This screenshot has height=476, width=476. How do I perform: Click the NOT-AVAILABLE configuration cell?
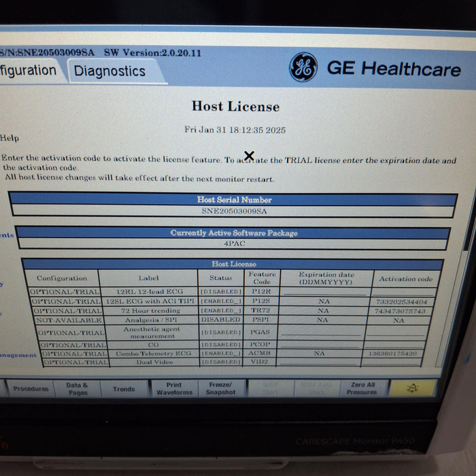pos(69,320)
